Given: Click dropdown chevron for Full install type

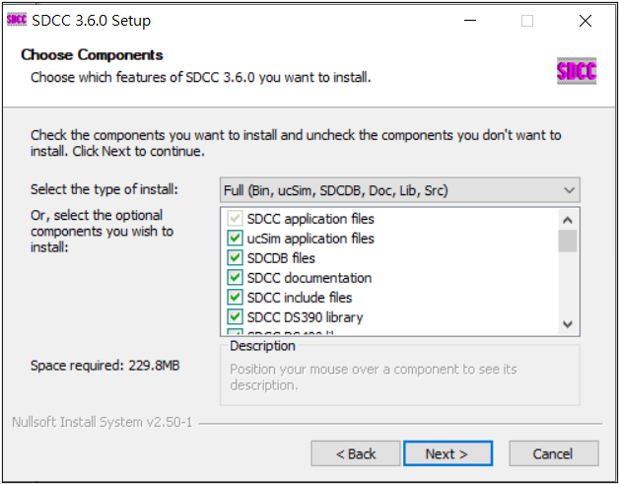Looking at the screenshot, I should point(569,190).
